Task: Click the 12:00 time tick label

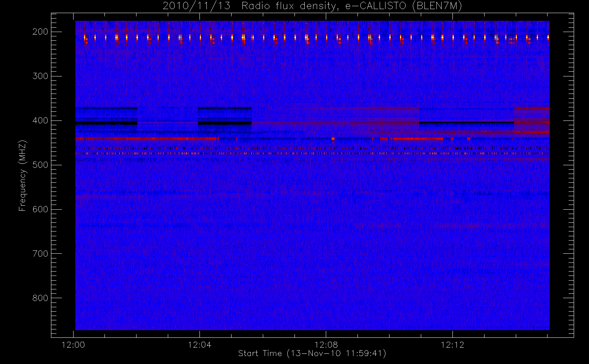Action: tap(74, 345)
